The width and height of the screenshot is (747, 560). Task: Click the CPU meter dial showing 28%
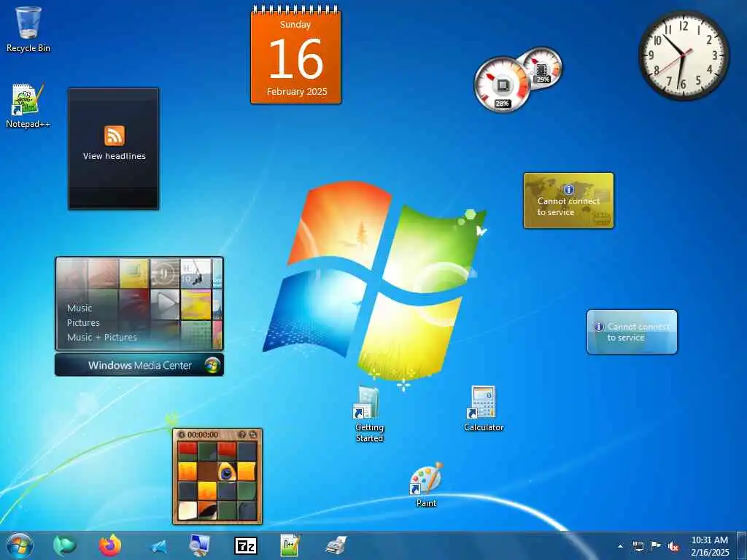(x=502, y=85)
